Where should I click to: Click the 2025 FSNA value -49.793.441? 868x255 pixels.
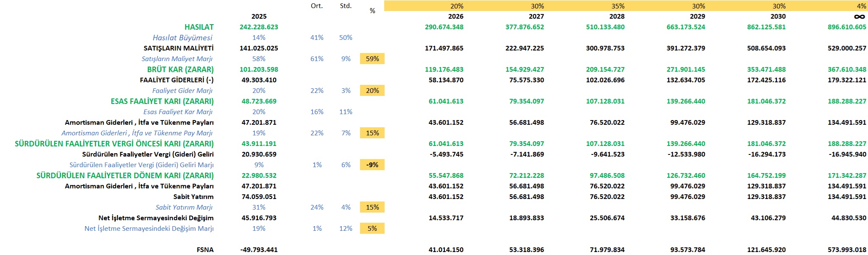[x=259, y=250]
